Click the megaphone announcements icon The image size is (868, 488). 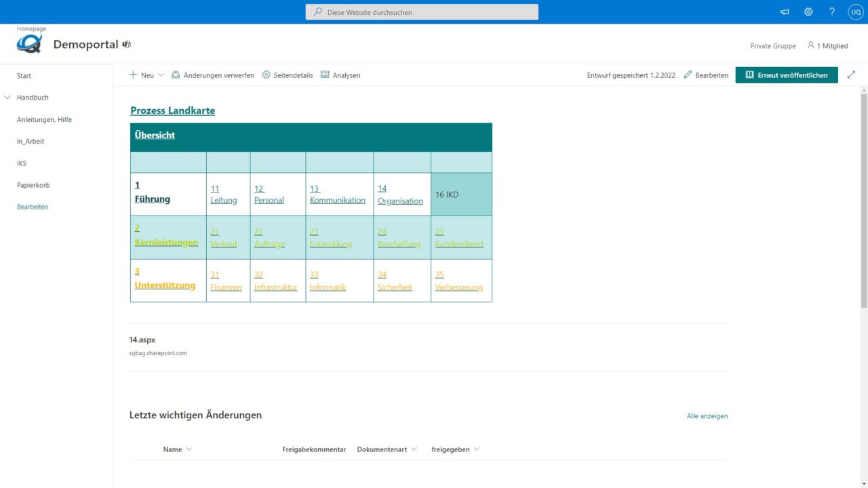[784, 12]
